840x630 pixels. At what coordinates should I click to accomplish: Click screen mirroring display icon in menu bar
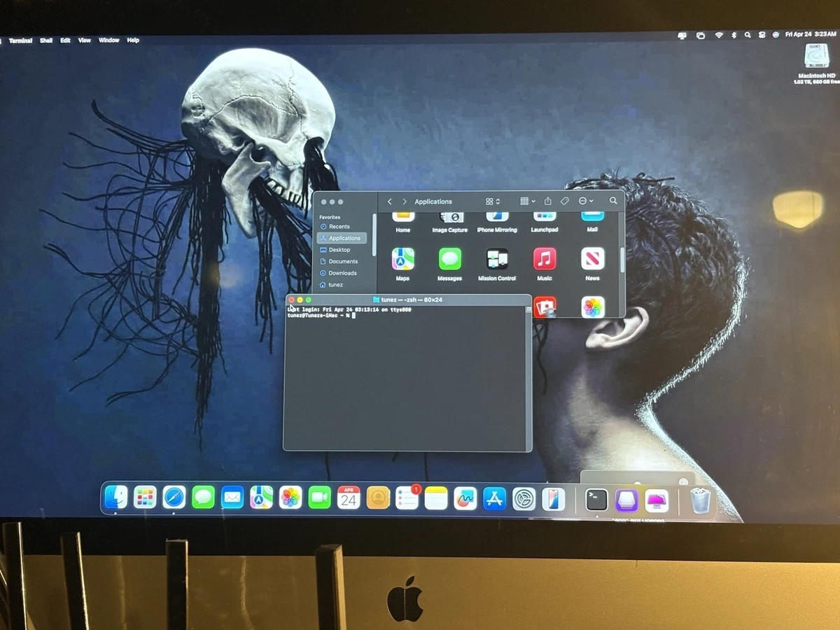point(682,34)
